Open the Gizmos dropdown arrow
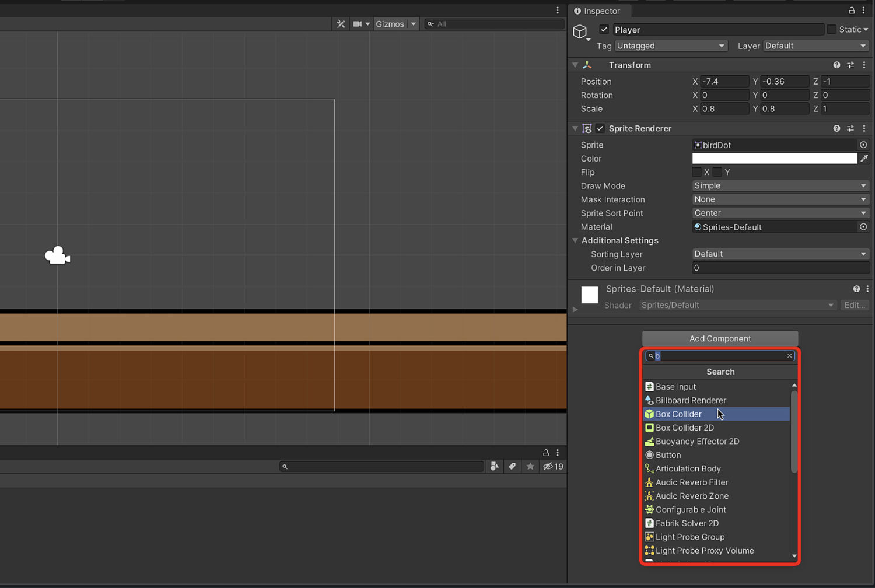875x588 pixels. pyautogui.click(x=413, y=24)
